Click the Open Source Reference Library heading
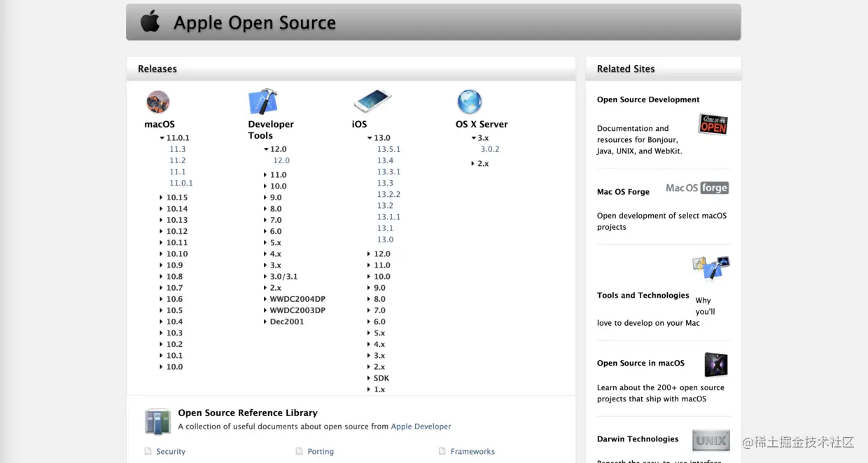Image resolution: width=868 pixels, height=463 pixels. 248,413
